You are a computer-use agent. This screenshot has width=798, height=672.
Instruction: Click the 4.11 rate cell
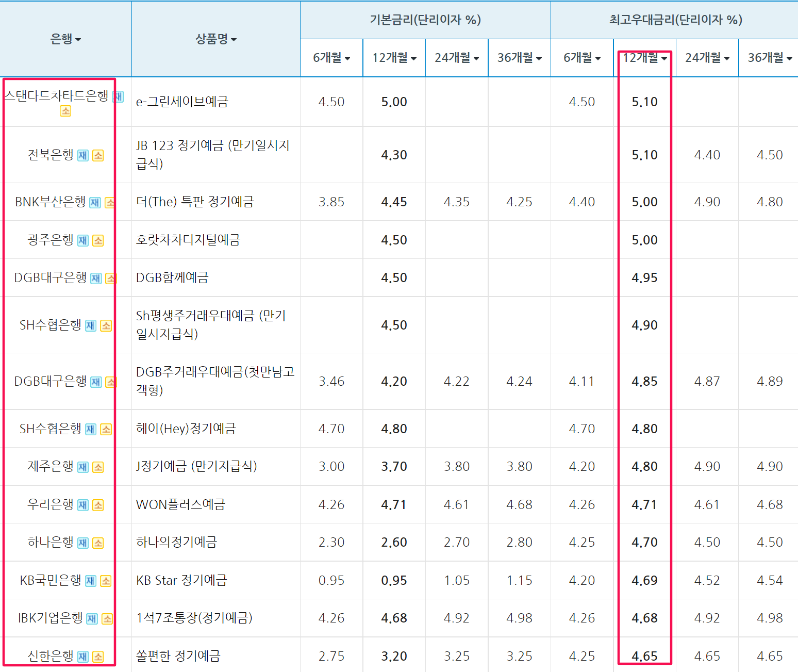pyautogui.click(x=582, y=382)
